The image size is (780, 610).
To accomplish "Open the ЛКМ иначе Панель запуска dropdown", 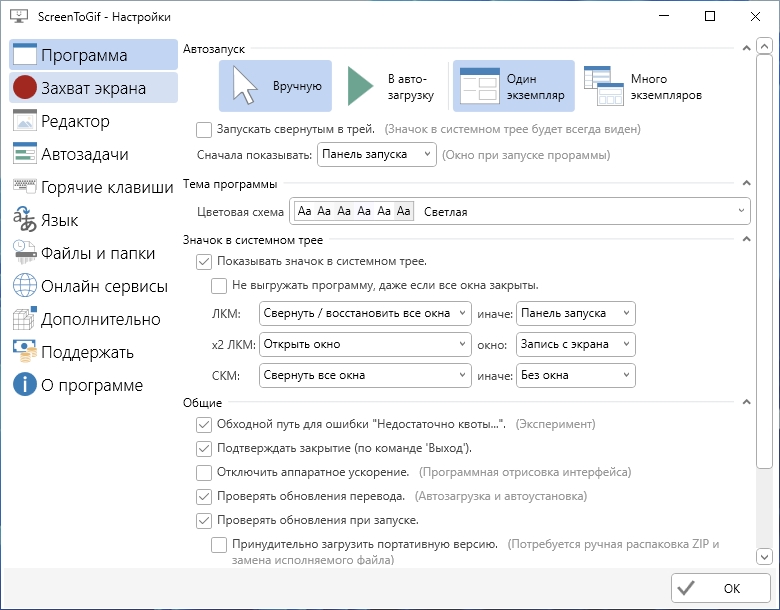I will click(x=576, y=313).
